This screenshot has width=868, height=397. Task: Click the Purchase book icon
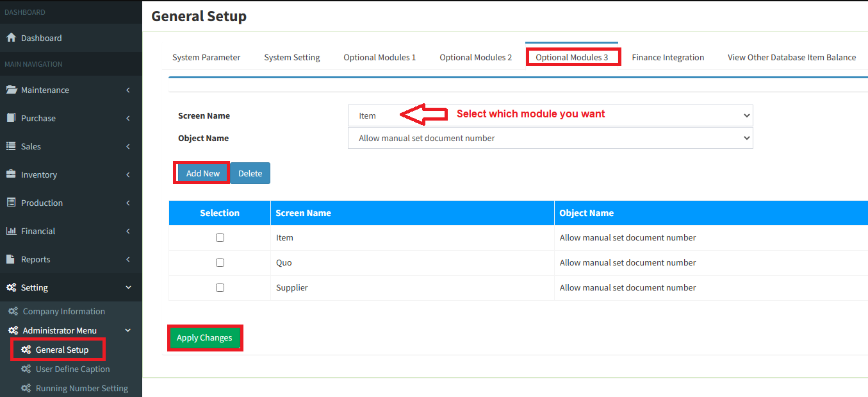click(x=11, y=118)
